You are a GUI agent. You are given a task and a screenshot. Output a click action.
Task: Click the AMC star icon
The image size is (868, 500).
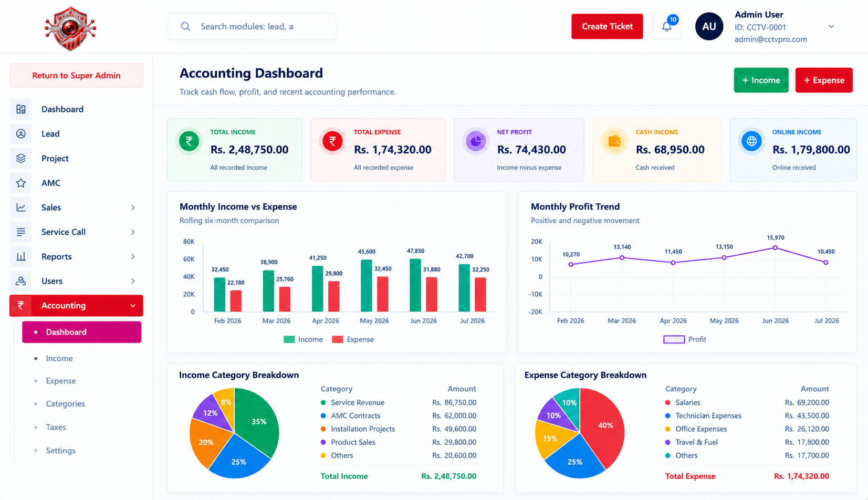coord(21,183)
